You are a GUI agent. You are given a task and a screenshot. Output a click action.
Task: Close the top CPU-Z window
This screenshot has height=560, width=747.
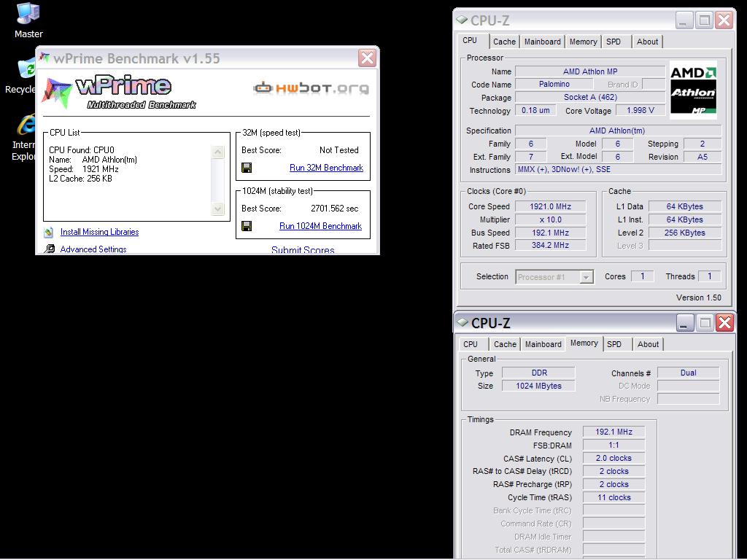[x=724, y=20]
